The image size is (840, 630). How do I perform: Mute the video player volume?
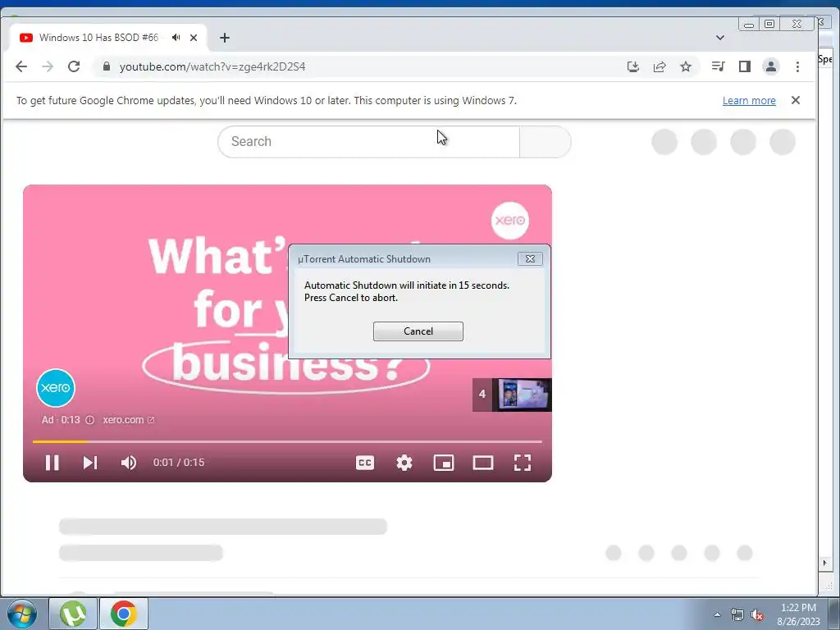click(129, 463)
